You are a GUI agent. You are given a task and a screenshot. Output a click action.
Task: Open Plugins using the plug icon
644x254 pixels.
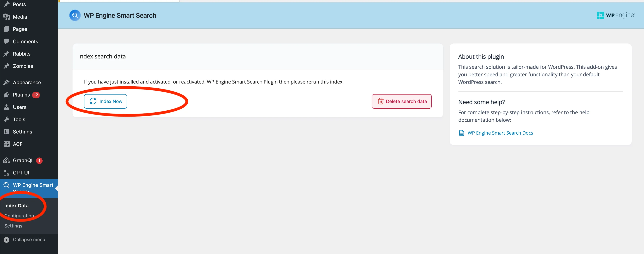[7, 95]
